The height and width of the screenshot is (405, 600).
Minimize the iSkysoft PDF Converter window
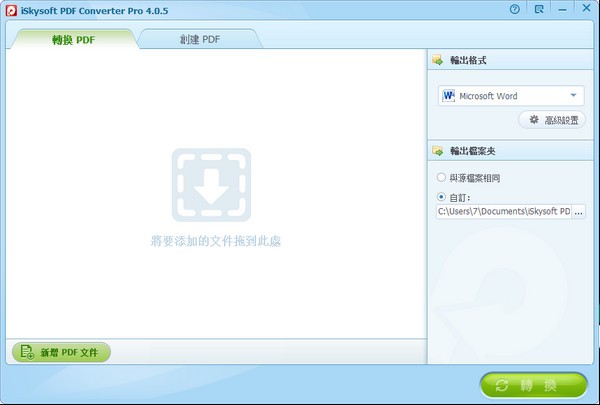tap(562, 10)
